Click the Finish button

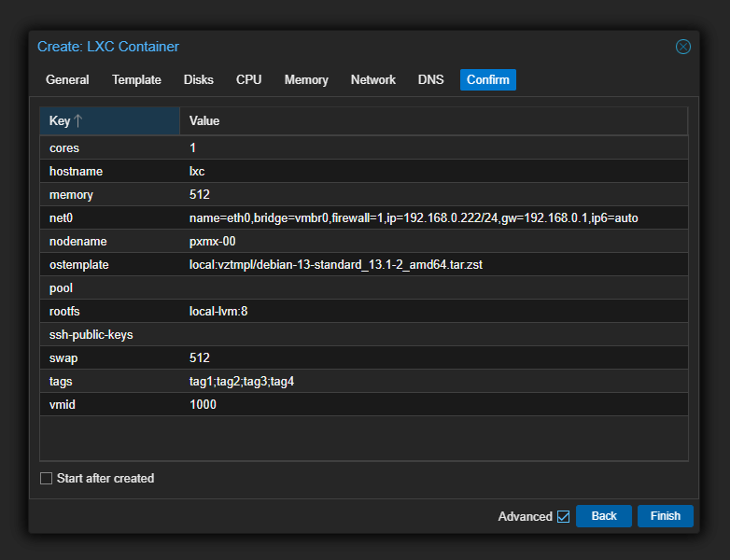(x=665, y=516)
